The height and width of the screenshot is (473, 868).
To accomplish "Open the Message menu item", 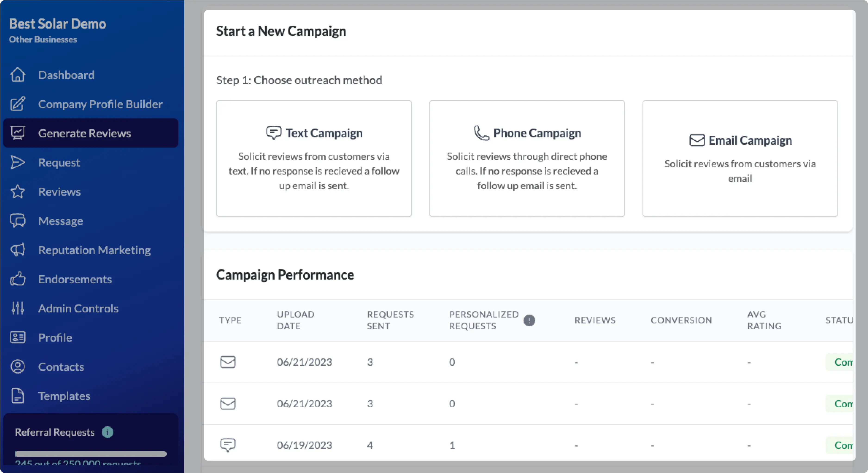I will pyautogui.click(x=61, y=221).
